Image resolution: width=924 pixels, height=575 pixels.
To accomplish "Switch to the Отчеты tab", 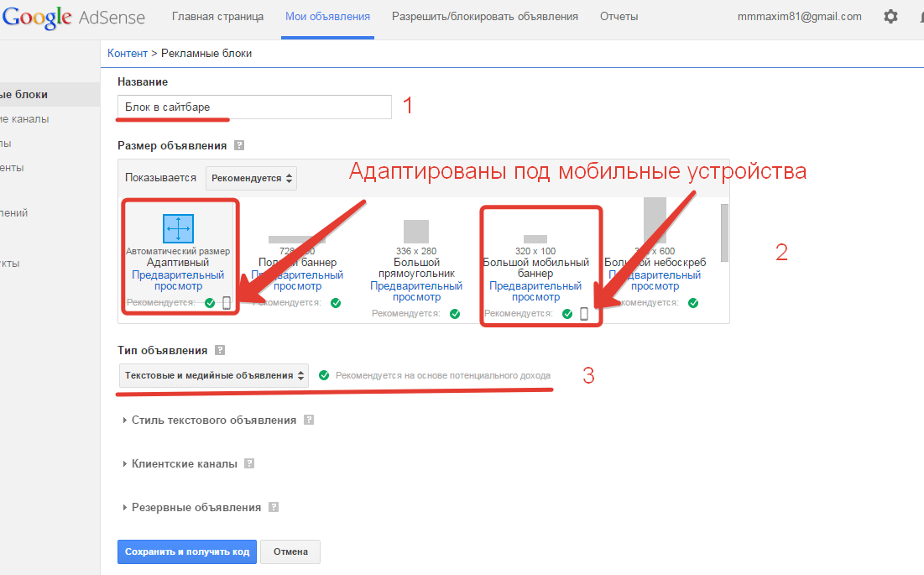I will (x=619, y=17).
